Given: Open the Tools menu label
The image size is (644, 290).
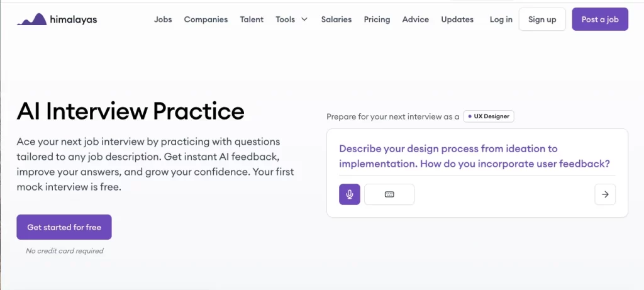Looking at the screenshot, I should click(286, 20).
